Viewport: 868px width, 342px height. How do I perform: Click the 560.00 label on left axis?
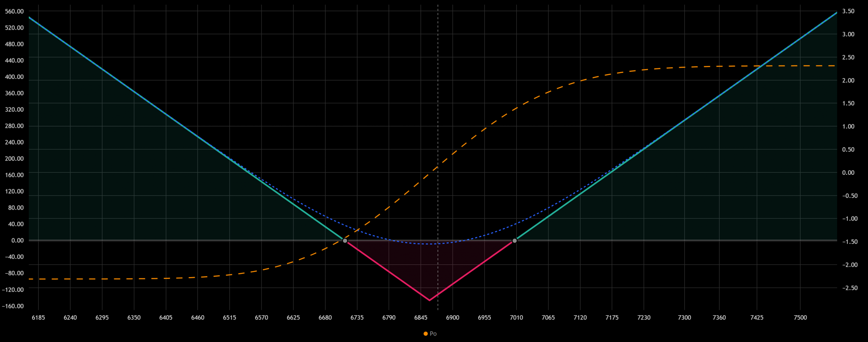click(14, 11)
